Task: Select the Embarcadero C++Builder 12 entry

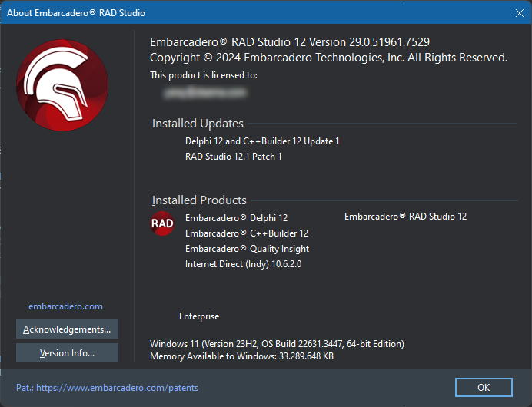Action: 247,233
